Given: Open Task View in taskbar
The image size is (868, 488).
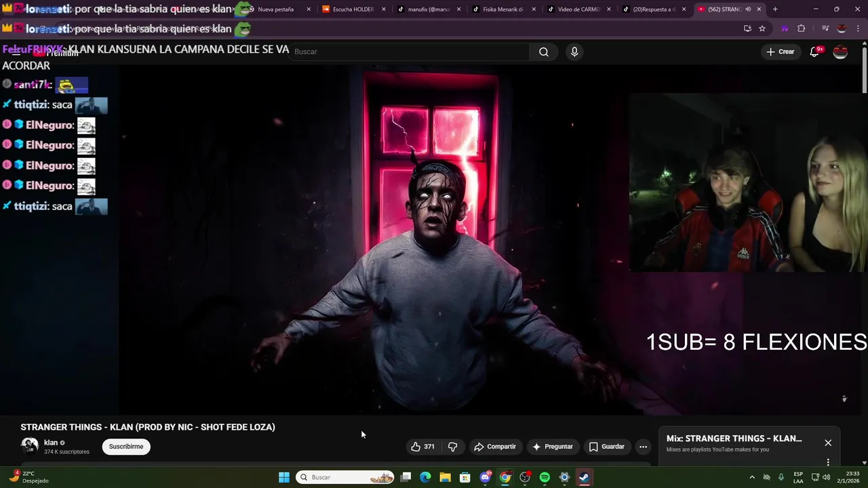Looking at the screenshot, I should (406, 477).
